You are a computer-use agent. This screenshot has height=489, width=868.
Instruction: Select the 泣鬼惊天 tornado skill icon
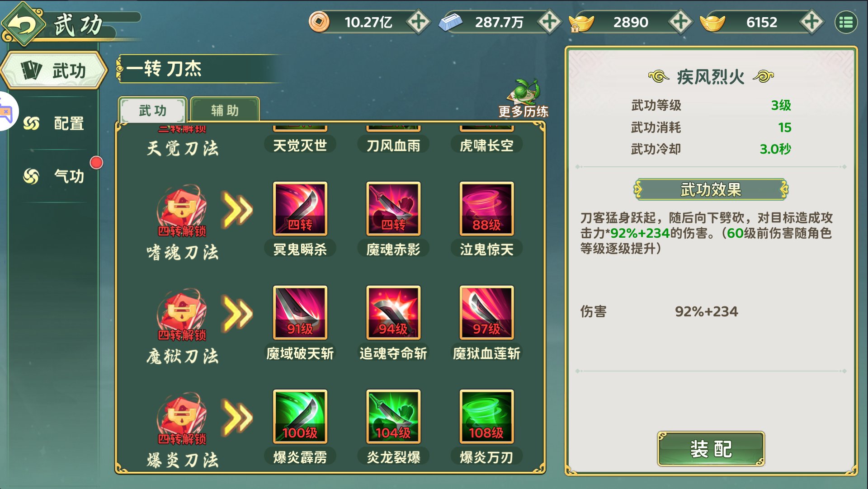pyautogui.click(x=486, y=209)
